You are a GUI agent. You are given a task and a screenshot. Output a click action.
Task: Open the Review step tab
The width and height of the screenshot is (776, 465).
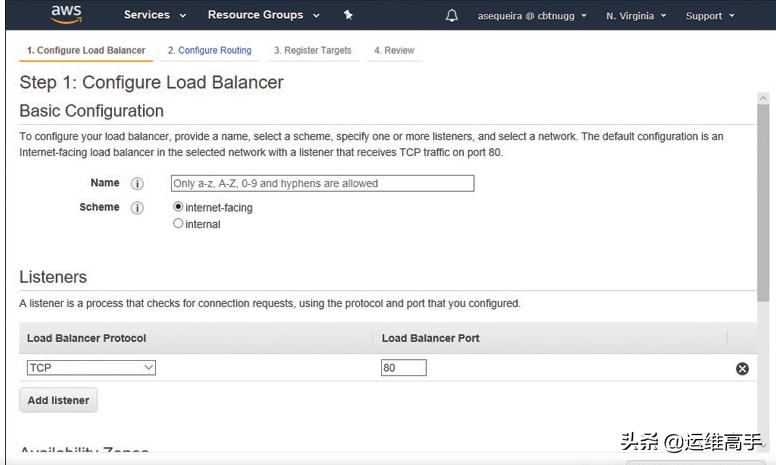tap(394, 50)
